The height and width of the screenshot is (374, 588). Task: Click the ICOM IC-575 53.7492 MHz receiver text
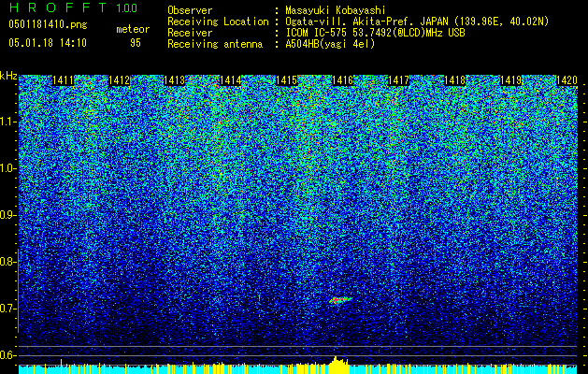point(375,33)
